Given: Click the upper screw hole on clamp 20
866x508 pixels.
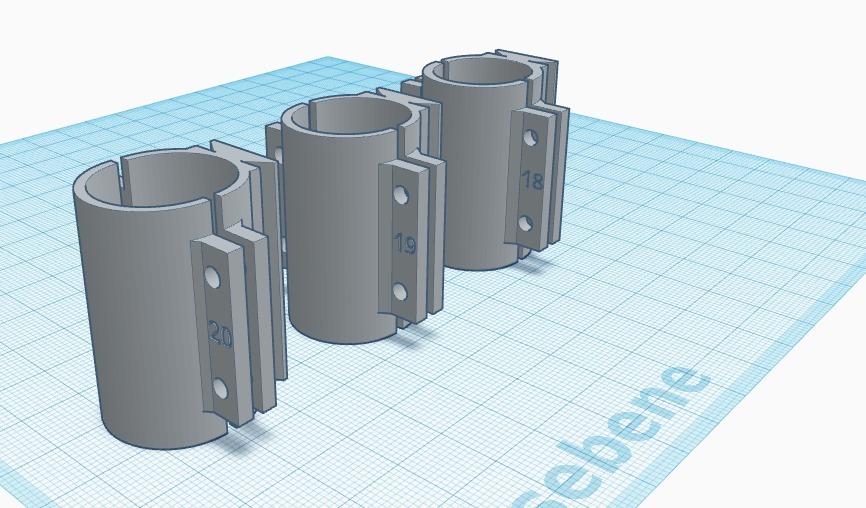Looking at the screenshot, I should (x=212, y=278).
